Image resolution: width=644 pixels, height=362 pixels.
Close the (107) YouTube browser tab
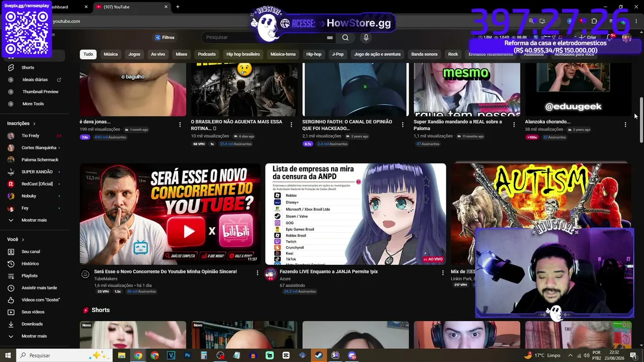[x=166, y=7]
